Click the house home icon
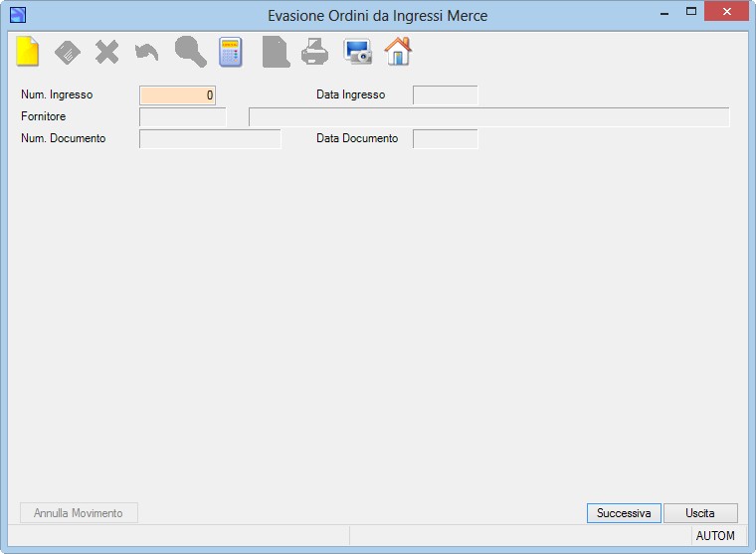756x554 pixels. (x=398, y=51)
